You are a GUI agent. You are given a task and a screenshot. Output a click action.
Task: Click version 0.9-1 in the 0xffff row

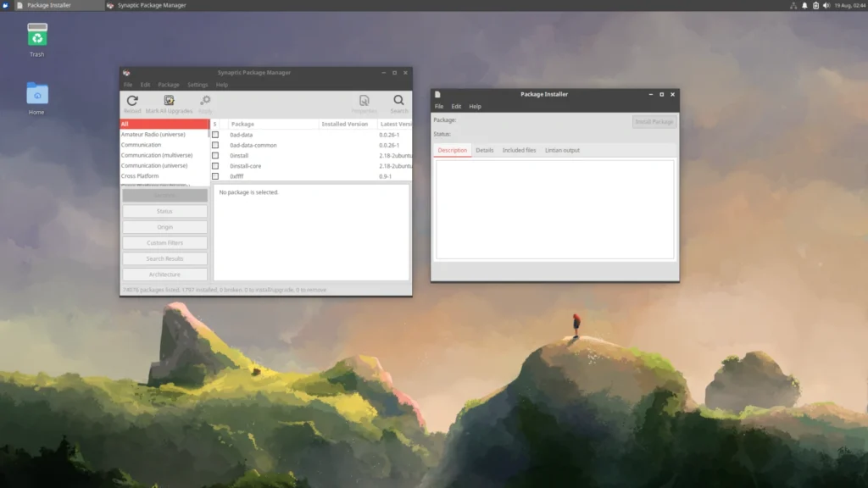click(386, 176)
